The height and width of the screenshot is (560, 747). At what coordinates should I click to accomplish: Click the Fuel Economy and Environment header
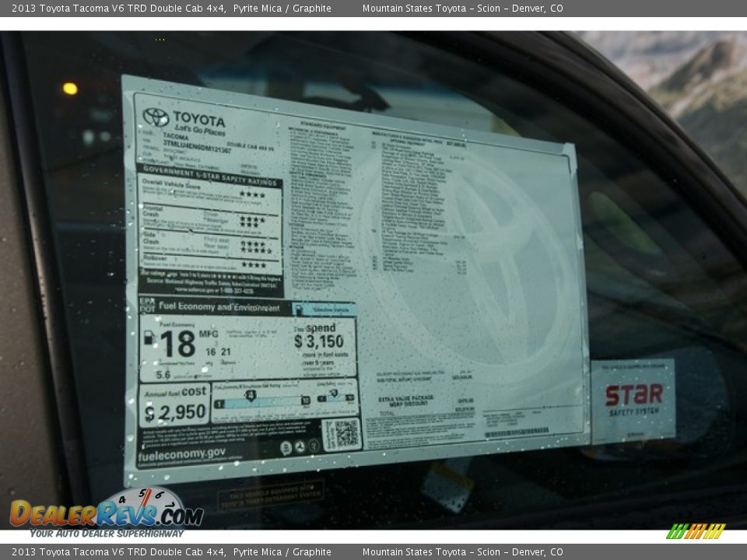click(219, 307)
